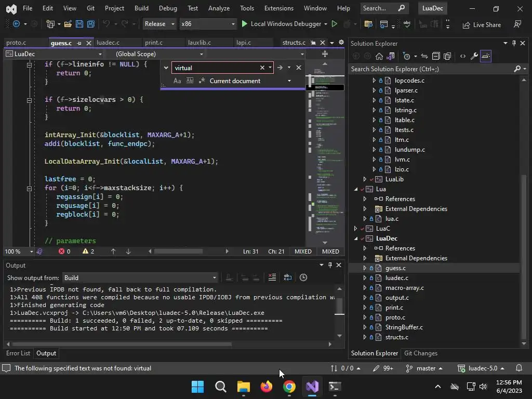Click the warnings count indicator
Screen dimensions: 532x399
(88, 251)
